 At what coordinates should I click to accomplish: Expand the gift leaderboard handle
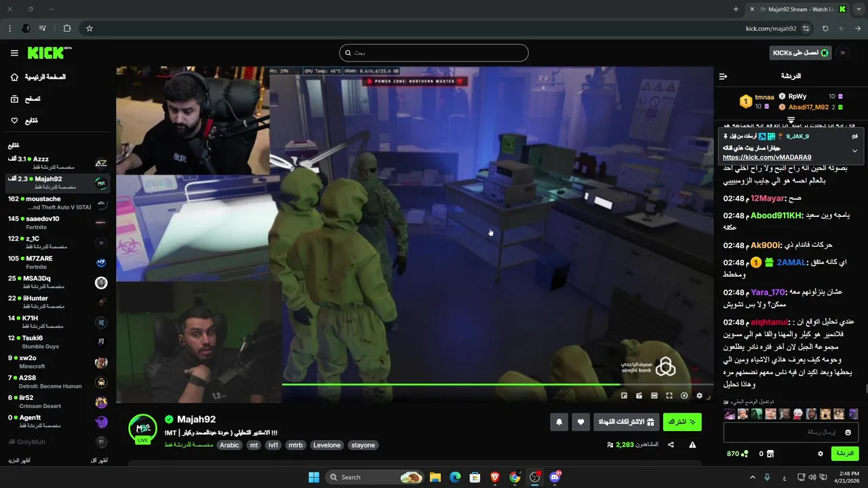point(791,119)
